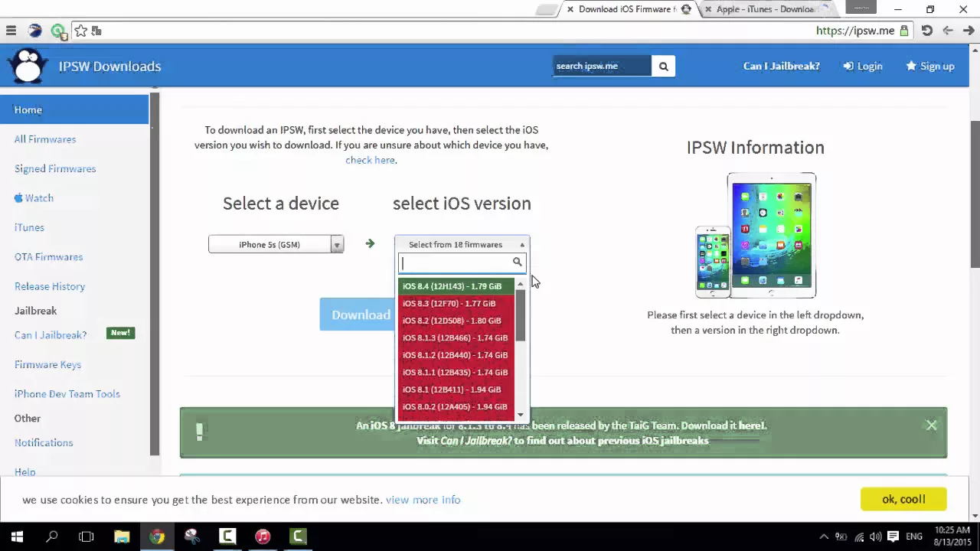Open 'view more info' cookie link
The height and width of the screenshot is (551, 980).
(x=423, y=500)
